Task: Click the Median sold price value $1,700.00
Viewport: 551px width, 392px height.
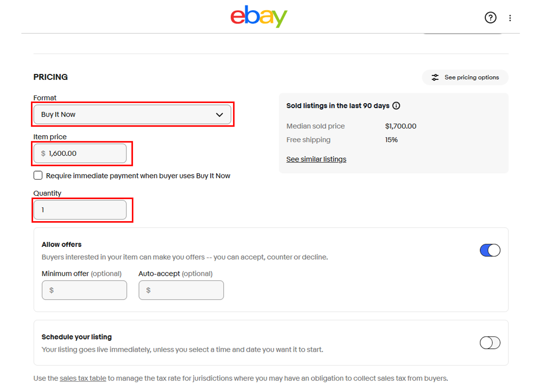Action: (x=401, y=126)
